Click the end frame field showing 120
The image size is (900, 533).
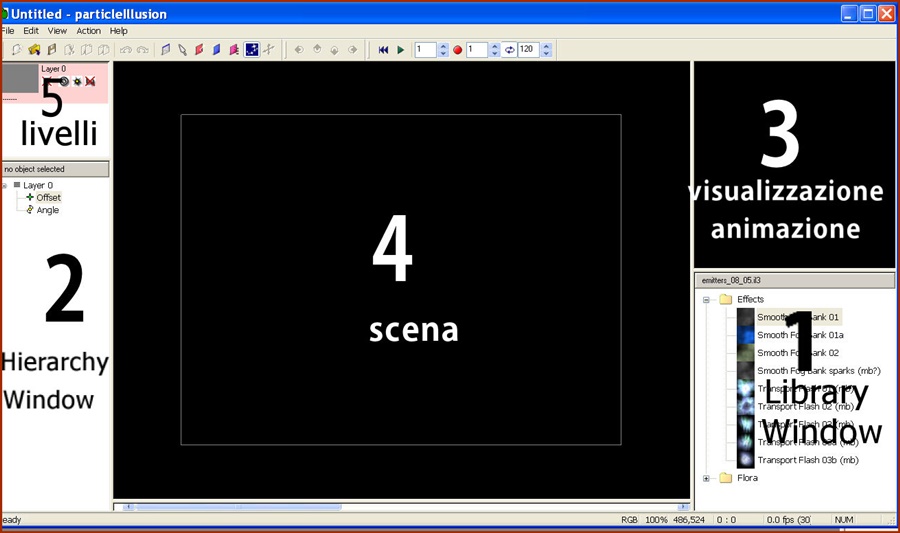(528, 49)
